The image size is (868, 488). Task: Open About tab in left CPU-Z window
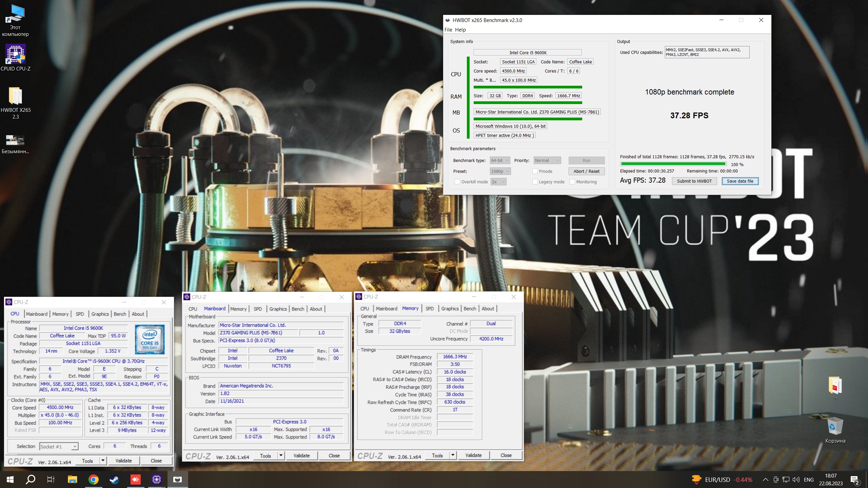tap(138, 314)
